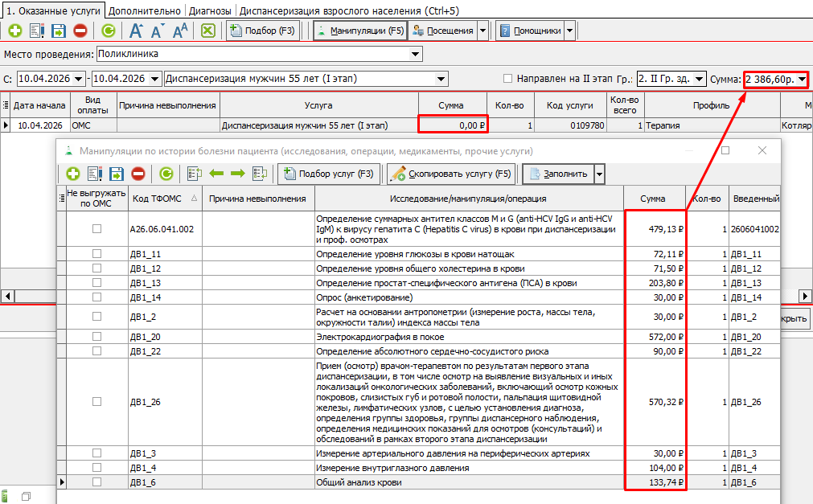
Task: Expand the health group 'II Гр. зд.' dropdown
Action: (698, 79)
